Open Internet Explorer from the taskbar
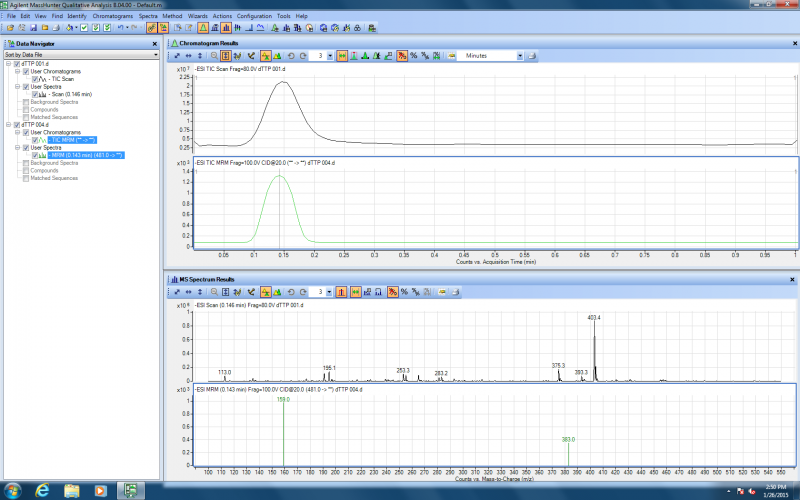800x500 pixels. [42, 490]
